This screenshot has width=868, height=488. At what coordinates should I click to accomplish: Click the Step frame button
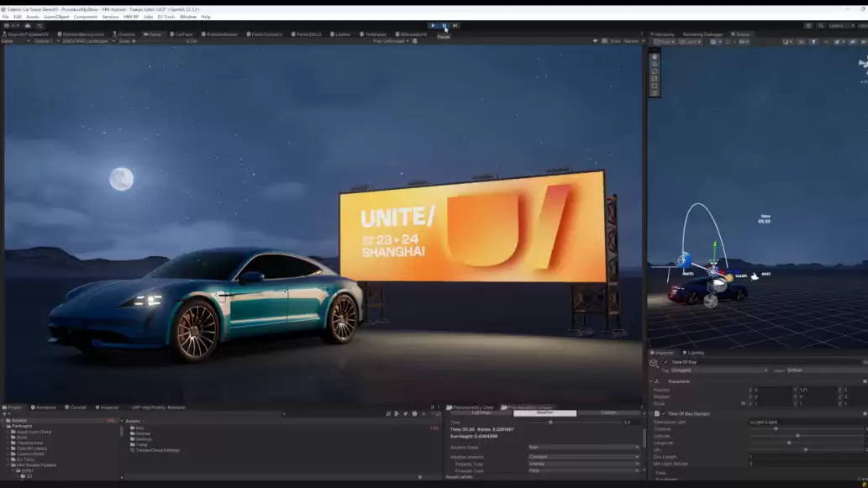point(455,24)
